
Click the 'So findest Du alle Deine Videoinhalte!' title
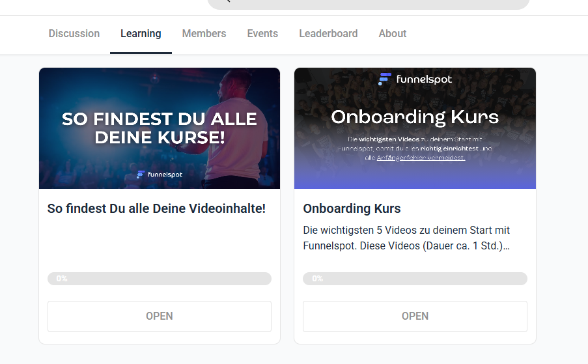click(156, 208)
